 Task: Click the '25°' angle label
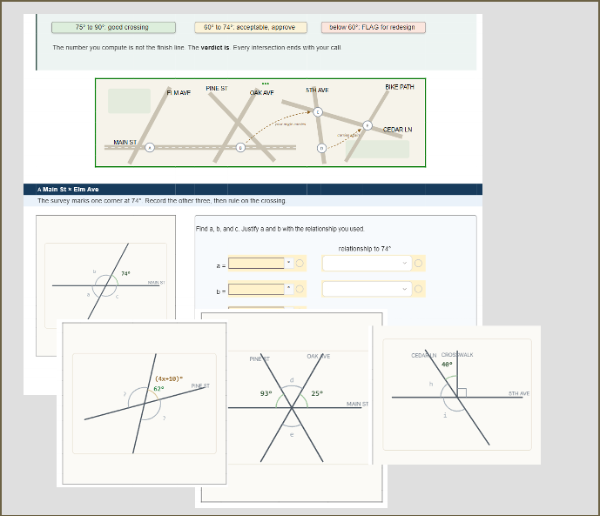tap(317, 393)
